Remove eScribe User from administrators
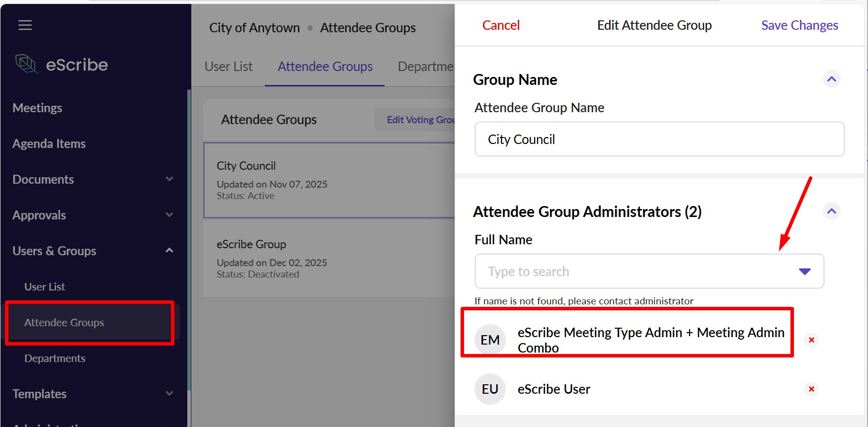This screenshot has width=868, height=427. 811,389
